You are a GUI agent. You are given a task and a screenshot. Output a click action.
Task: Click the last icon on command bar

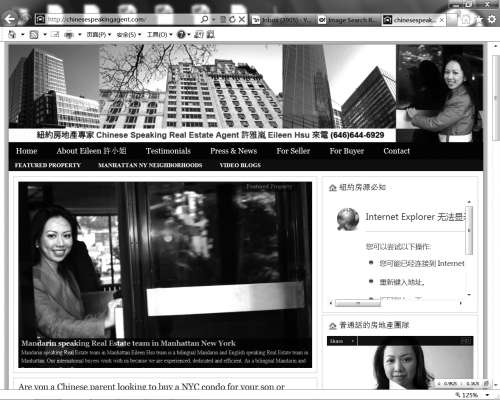[210, 34]
